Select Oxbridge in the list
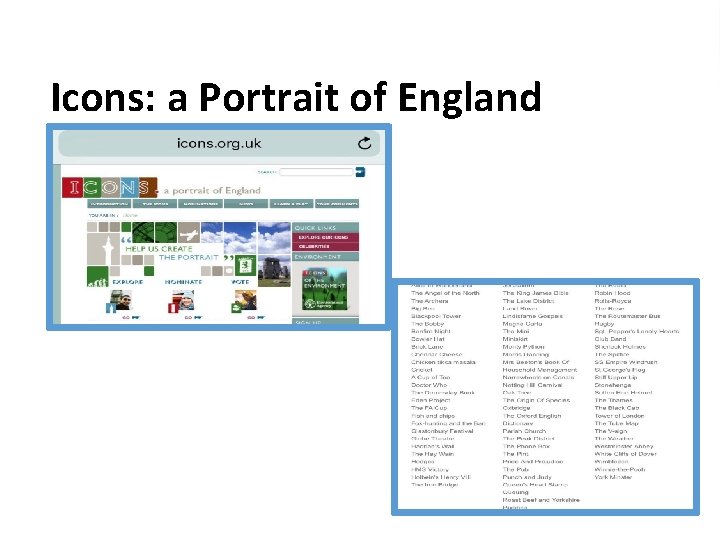The image size is (720, 540). click(516, 408)
